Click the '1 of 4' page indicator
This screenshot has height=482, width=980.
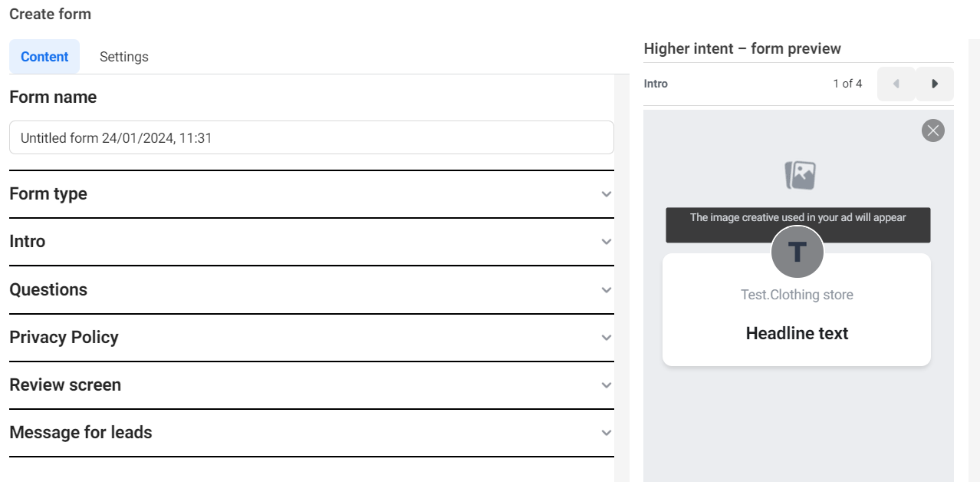tap(847, 83)
